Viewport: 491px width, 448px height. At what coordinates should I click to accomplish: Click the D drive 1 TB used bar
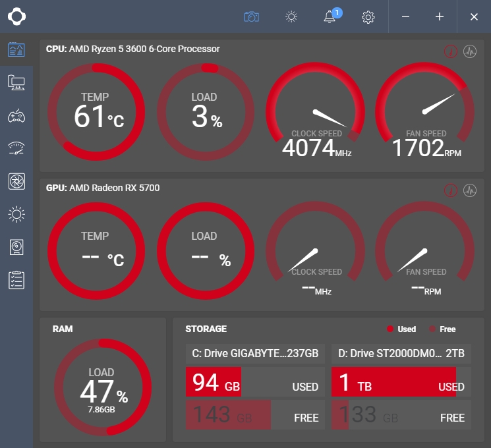pos(401,381)
